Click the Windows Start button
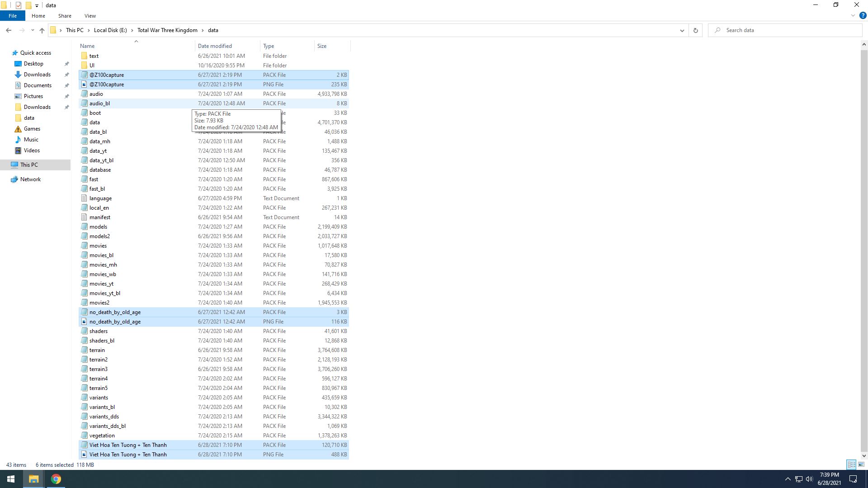This screenshot has width=868, height=488. pyautogui.click(x=11, y=479)
